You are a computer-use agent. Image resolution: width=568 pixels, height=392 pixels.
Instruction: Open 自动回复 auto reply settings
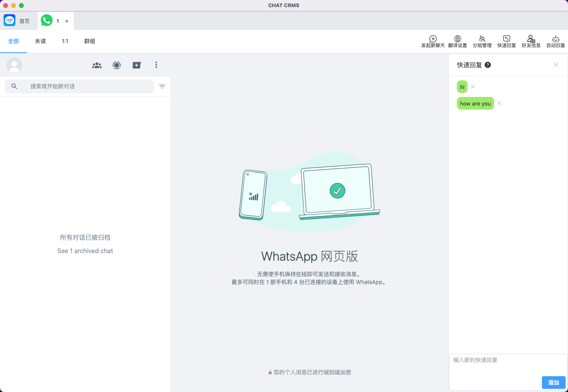click(556, 42)
